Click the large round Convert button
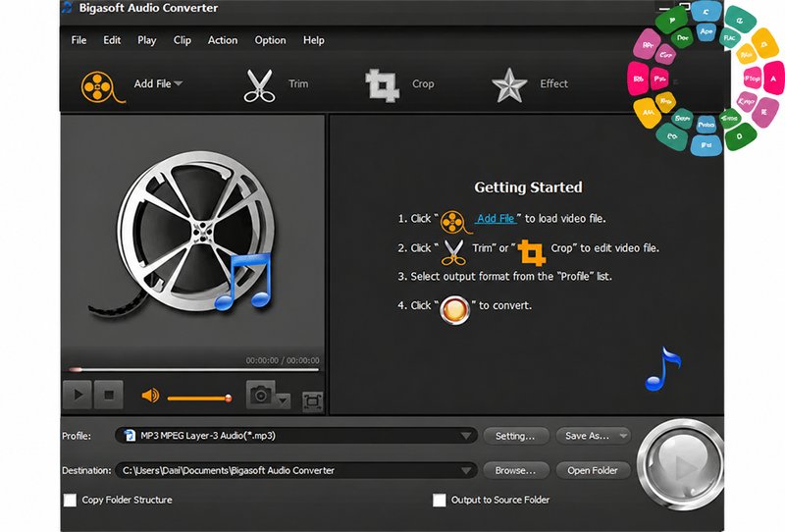 tap(681, 465)
